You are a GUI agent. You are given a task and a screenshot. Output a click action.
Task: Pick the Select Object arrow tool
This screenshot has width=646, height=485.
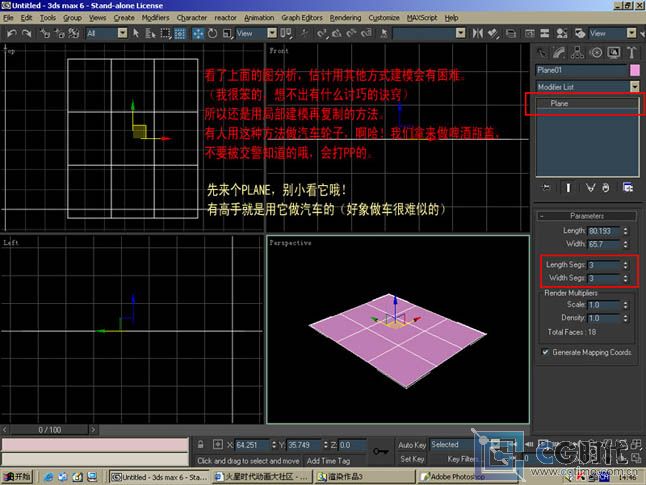point(136,33)
